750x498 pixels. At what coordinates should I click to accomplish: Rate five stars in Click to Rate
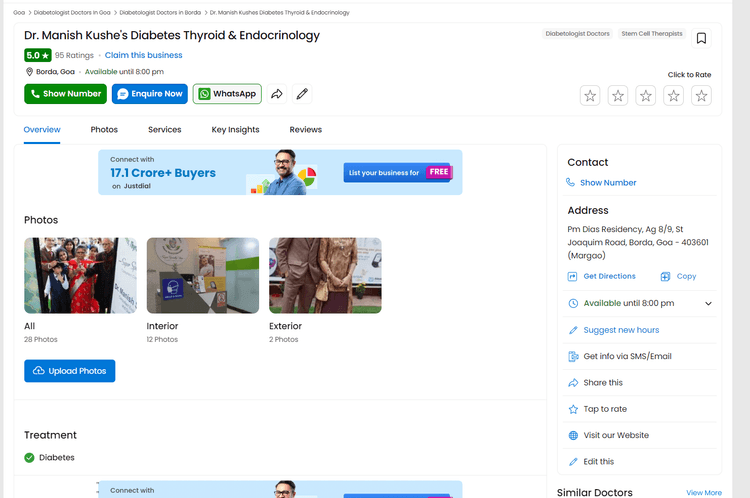pos(701,96)
